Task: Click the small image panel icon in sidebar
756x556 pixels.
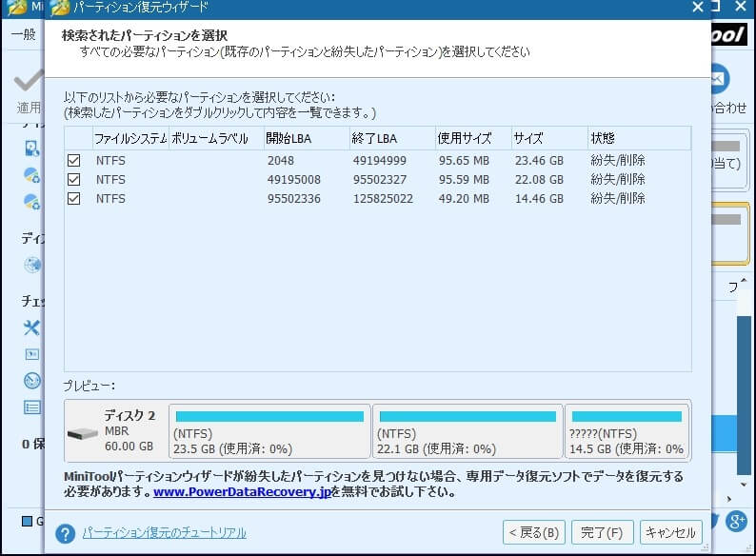Action: click(32, 354)
